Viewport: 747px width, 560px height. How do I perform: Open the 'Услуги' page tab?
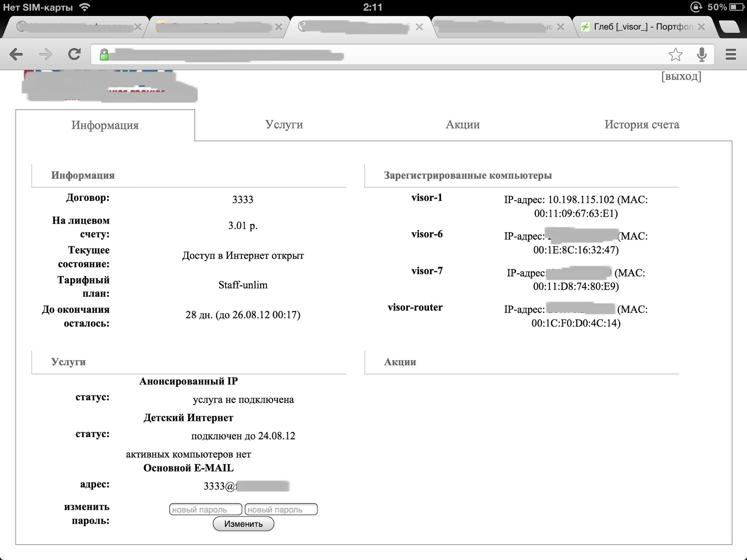click(284, 125)
